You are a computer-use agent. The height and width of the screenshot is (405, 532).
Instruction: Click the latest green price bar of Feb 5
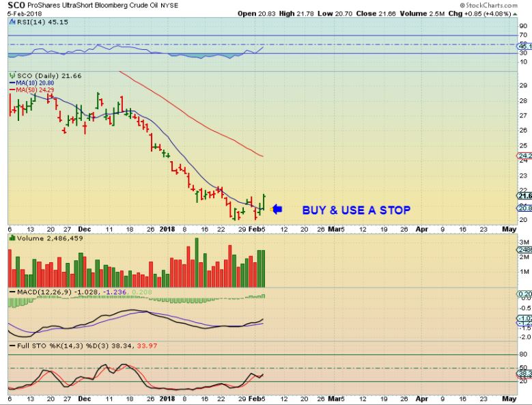264,202
